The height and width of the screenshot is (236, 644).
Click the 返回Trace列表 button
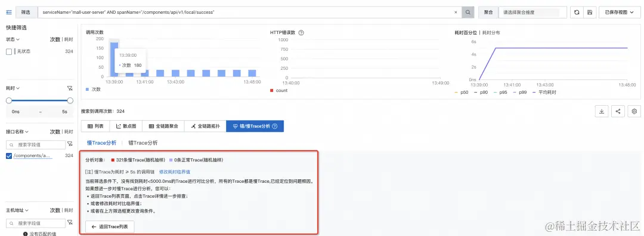[110, 226]
